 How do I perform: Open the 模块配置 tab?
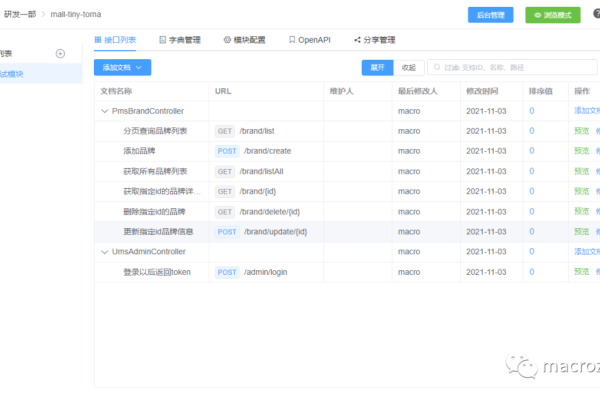pyautogui.click(x=245, y=40)
